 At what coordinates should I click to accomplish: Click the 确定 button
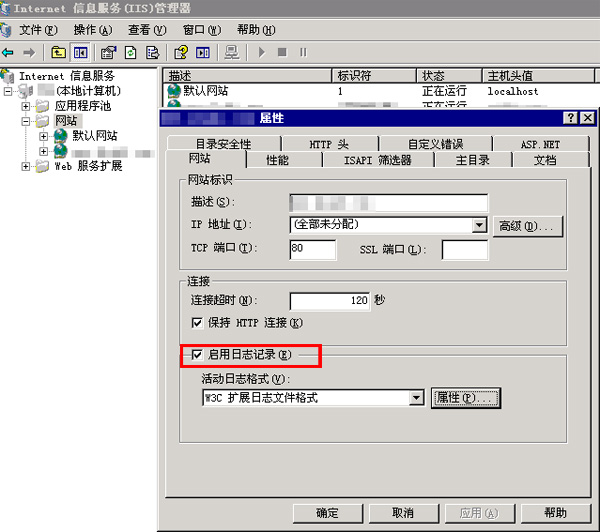327,513
